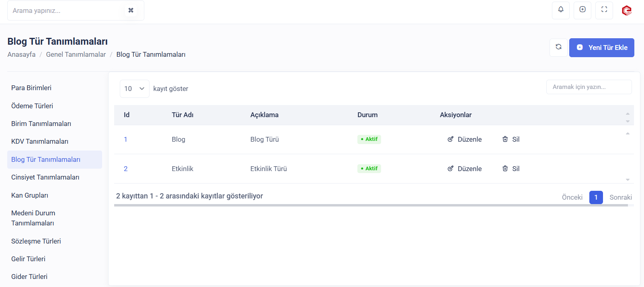The width and height of the screenshot is (644, 287).
Task: Click the Sonraki pagination link
Action: tap(620, 197)
